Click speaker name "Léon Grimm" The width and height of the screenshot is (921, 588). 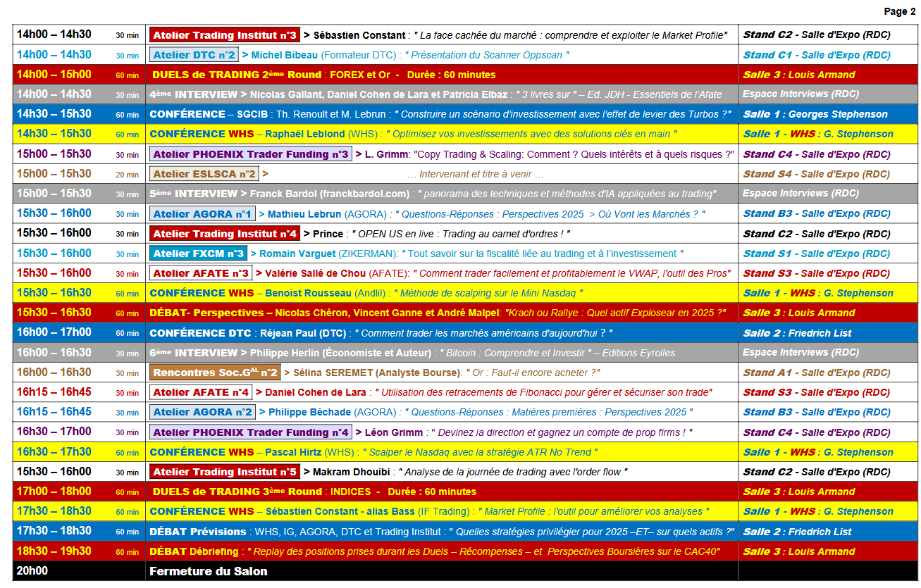[x=394, y=432]
